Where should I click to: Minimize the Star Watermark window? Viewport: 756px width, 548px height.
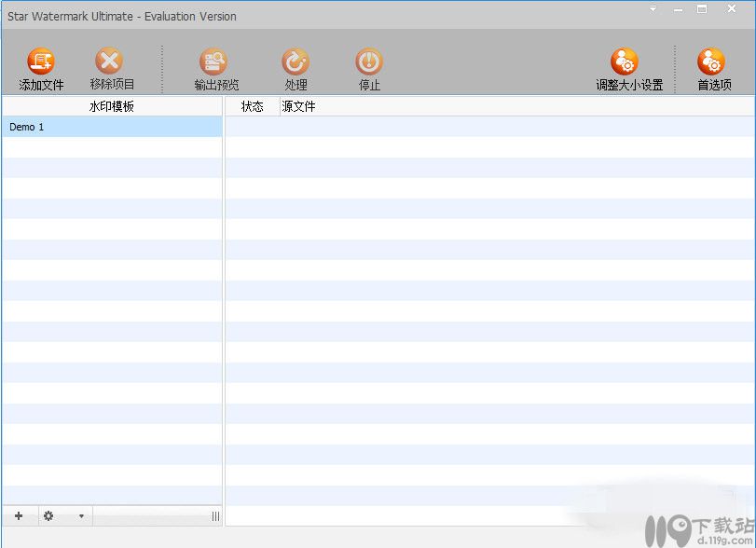pyautogui.click(x=678, y=9)
